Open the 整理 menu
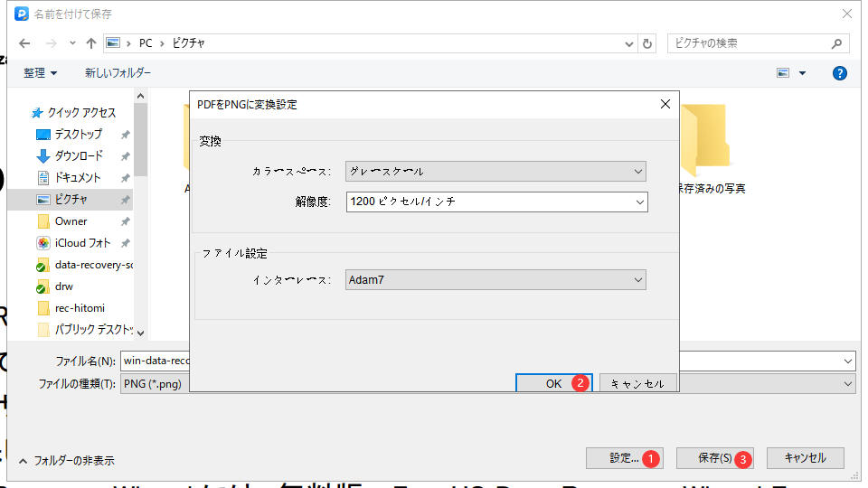Image resolution: width=868 pixels, height=488 pixels. coord(40,72)
